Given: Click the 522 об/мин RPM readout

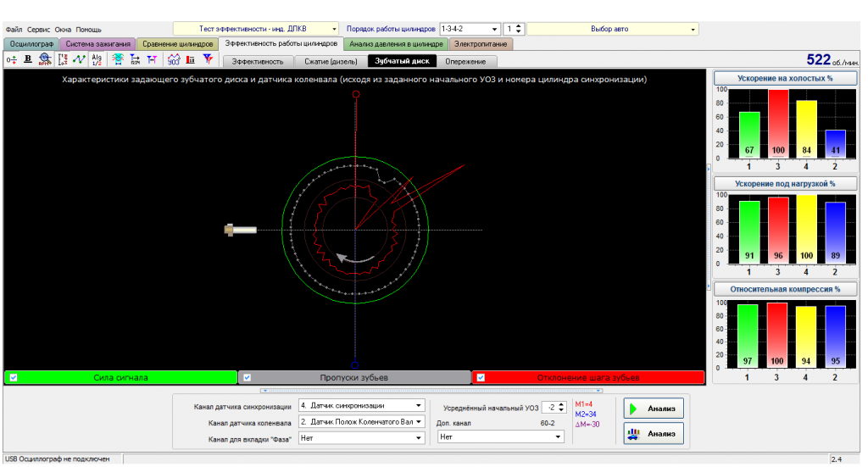Looking at the screenshot, I should pyautogui.click(x=832, y=60).
